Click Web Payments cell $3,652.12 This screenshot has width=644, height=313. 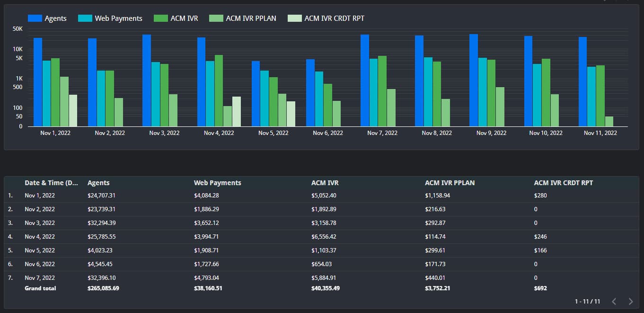pos(206,223)
